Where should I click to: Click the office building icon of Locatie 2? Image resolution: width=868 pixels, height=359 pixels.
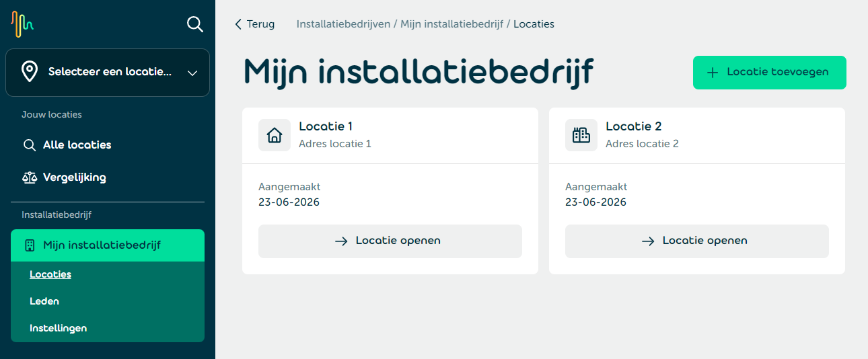pyautogui.click(x=581, y=135)
